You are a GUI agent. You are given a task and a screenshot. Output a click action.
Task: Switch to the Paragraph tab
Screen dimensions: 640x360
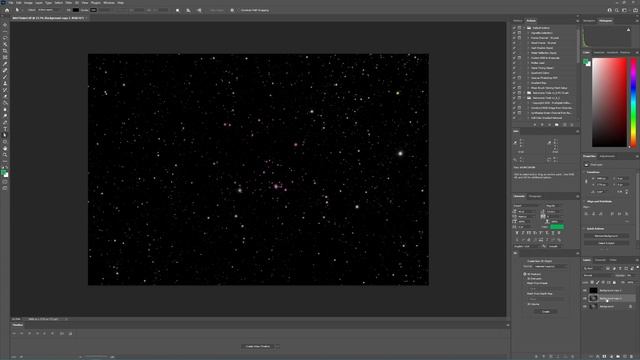[535, 196]
